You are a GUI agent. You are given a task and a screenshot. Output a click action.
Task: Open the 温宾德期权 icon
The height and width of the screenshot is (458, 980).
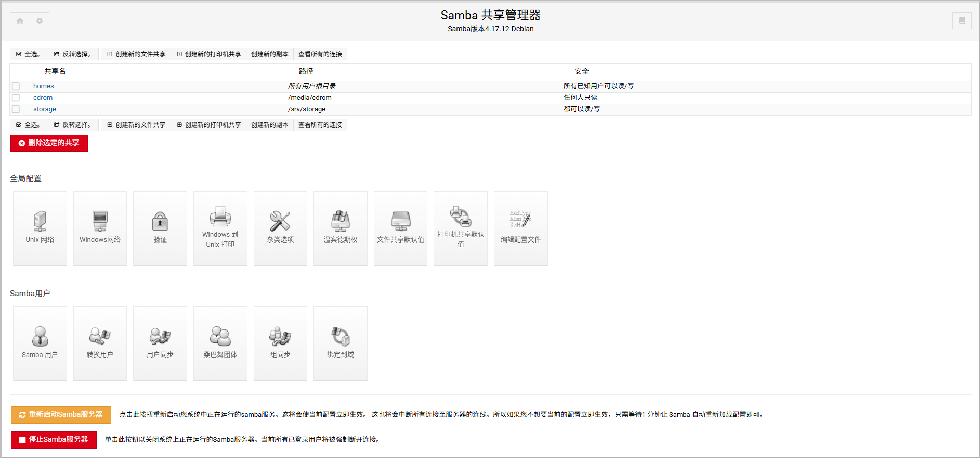[x=341, y=228]
